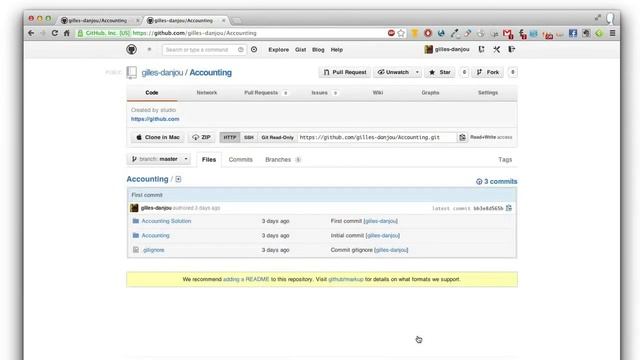The height and width of the screenshot is (360, 640).
Task: Click the sign out icon
Action: coord(511,49)
